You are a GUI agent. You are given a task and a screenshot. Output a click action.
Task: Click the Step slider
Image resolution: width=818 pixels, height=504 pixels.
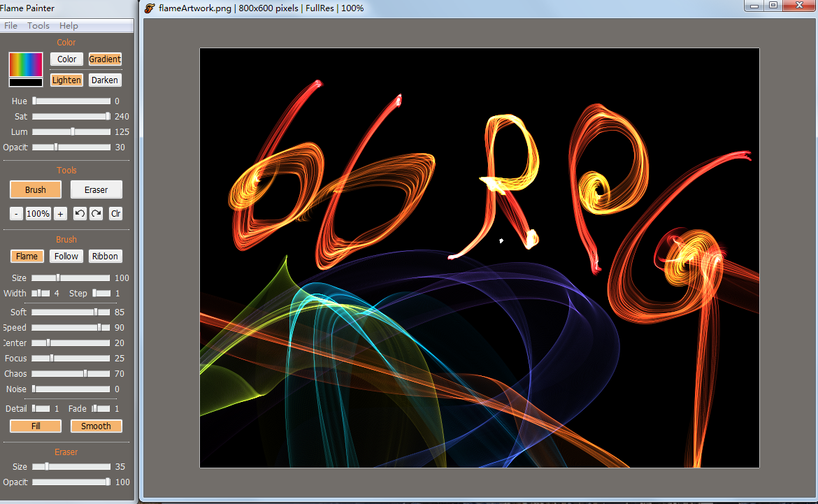coord(101,293)
